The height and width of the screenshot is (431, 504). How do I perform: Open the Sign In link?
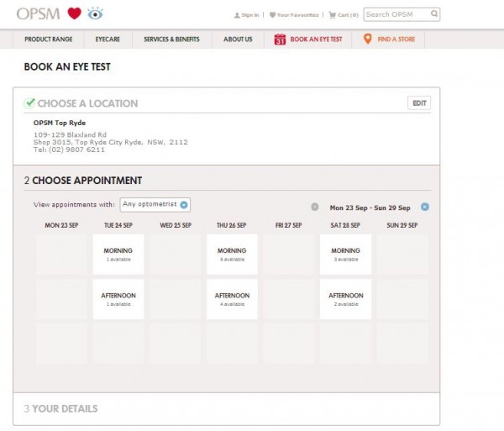(x=250, y=15)
